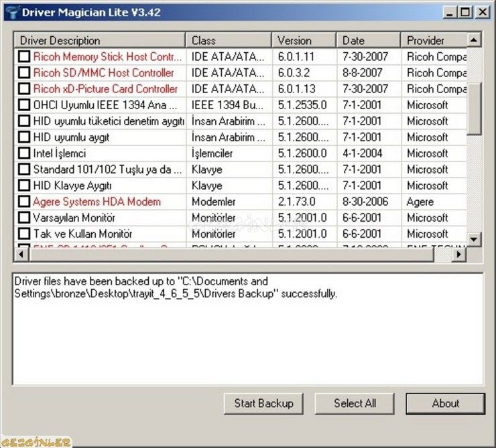The image size is (496, 448).
Task: Close the Driver Magician Lite window
Action: coord(483,12)
